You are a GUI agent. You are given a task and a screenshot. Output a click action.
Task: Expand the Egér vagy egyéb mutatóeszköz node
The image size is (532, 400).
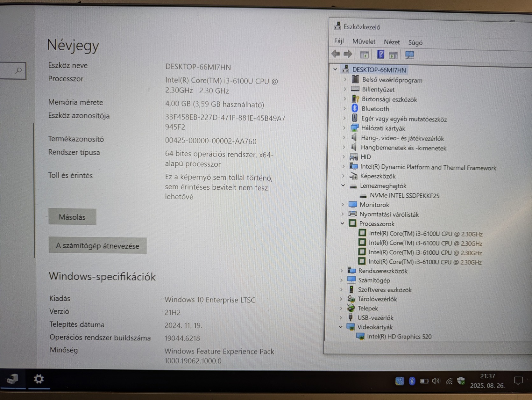click(344, 118)
